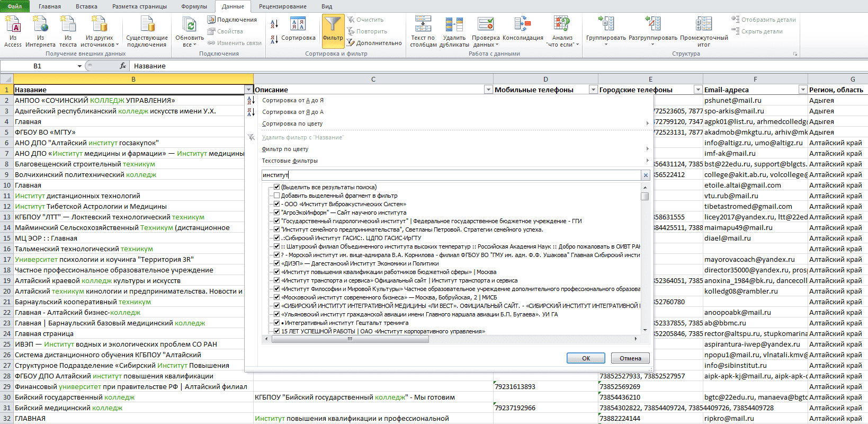The height and width of the screenshot is (424, 868).
Task: Switch to the Формулы ribbon tab
Action: 194,6
